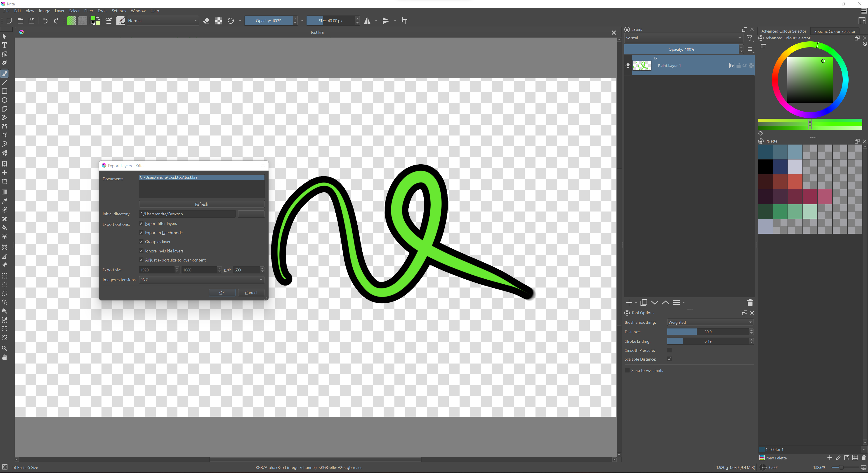Open the Filter menu
868x473 pixels.
point(88,11)
